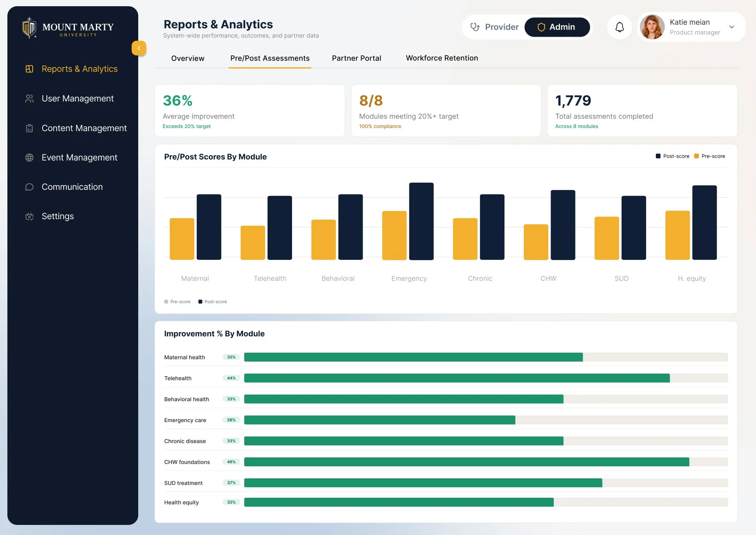Click the "Exceeds 20% target" text
756x535 pixels.
tap(187, 126)
